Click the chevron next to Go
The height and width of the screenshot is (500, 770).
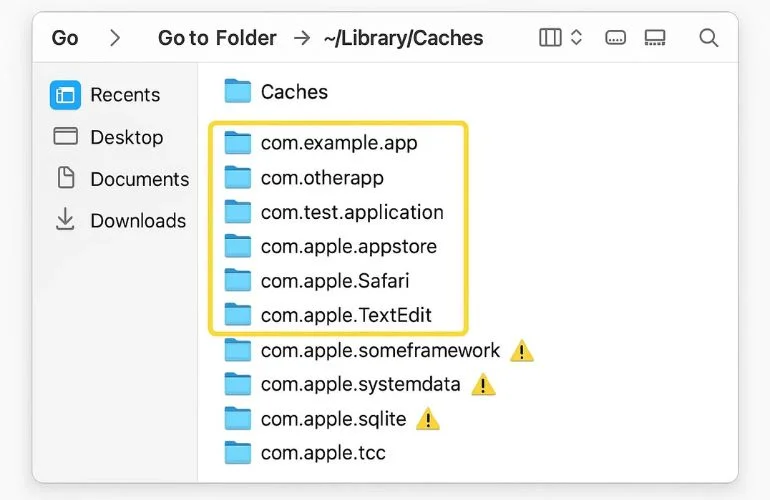pos(115,38)
